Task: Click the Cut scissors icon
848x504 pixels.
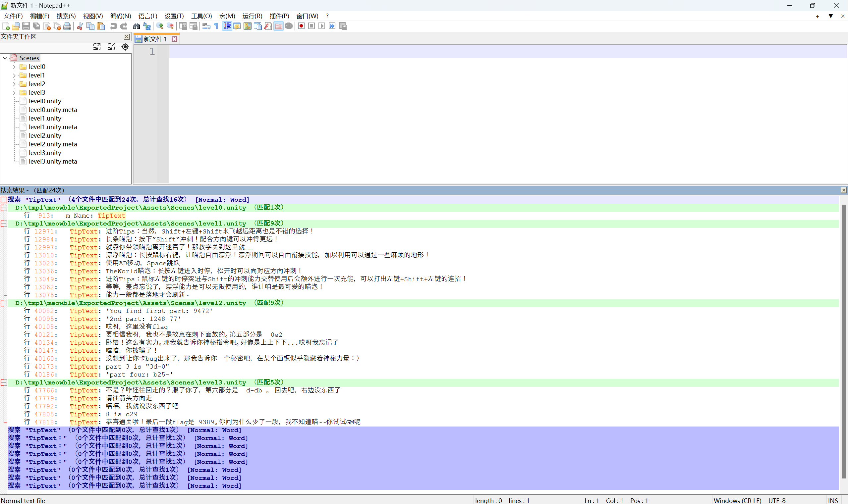Action: pos(80,26)
